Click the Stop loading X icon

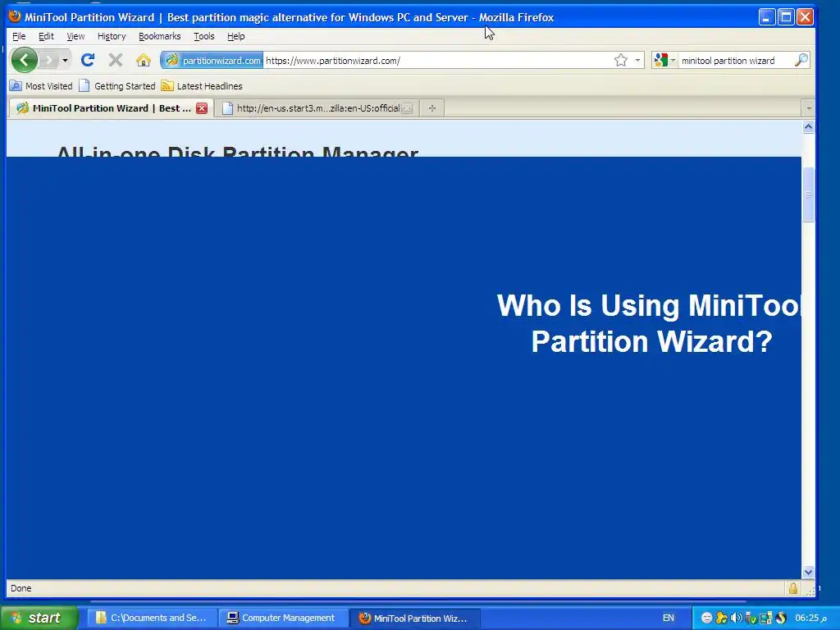pos(115,60)
